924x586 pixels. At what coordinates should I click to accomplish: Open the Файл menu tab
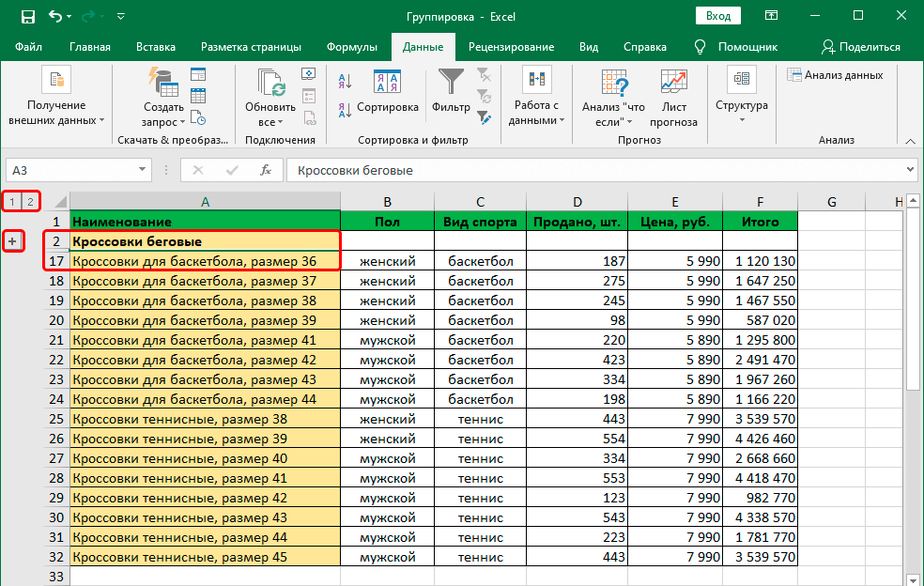(x=28, y=47)
